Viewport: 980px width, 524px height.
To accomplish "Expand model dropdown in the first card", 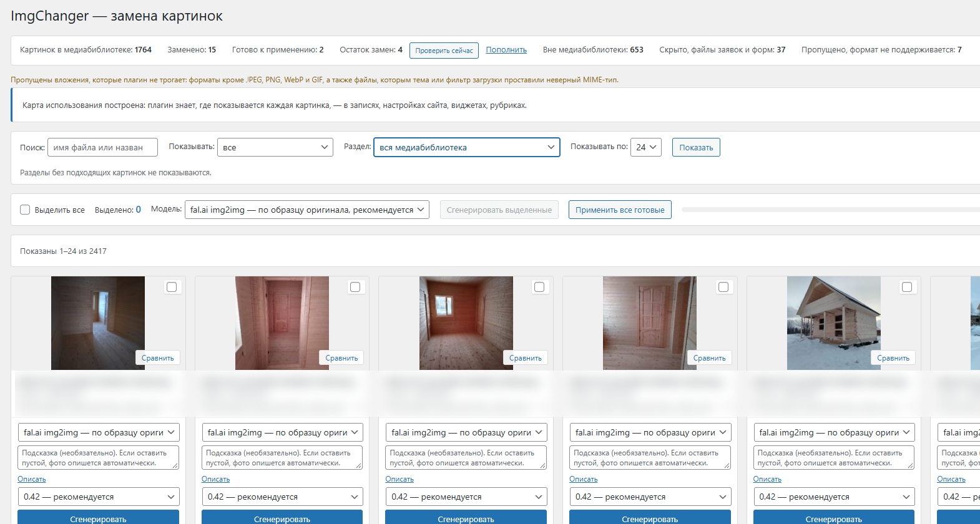I will point(99,432).
